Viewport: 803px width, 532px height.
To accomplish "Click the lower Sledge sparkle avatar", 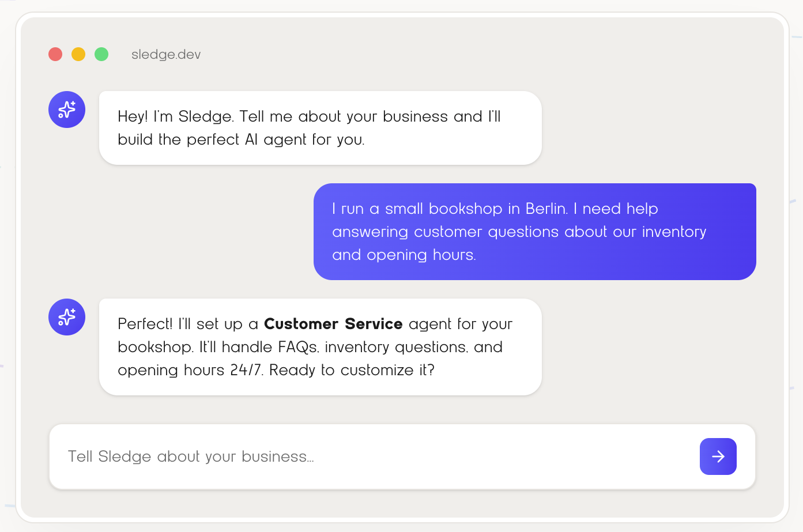I will 67,317.
